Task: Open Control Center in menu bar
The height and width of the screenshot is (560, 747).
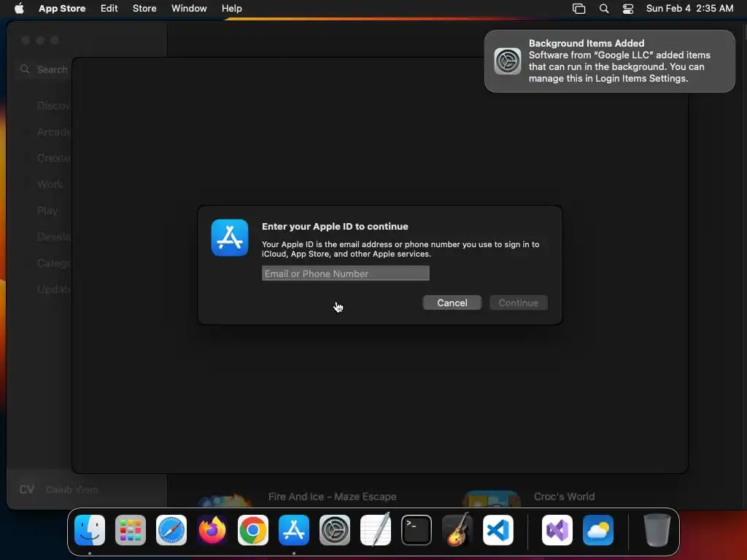Action: point(628,8)
